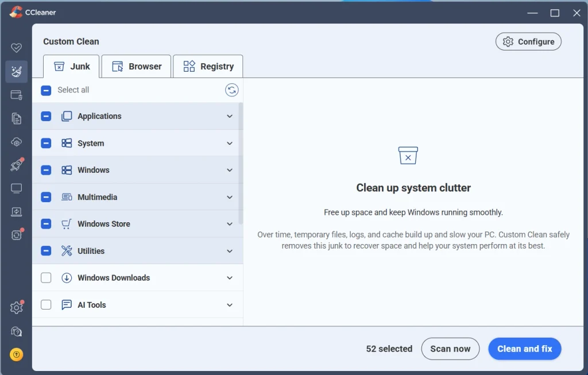
Task: Expand the Windows Store chevron
Action: click(x=230, y=224)
